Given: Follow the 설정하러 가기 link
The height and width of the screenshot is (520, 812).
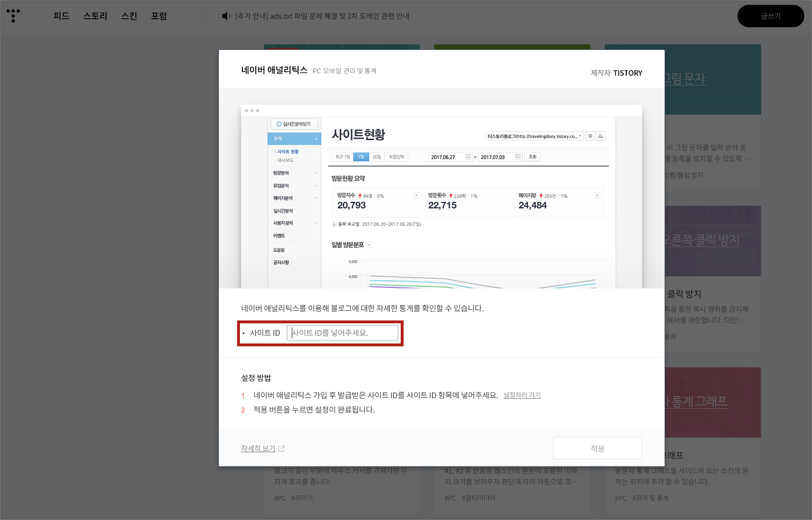Looking at the screenshot, I should tap(522, 395).
